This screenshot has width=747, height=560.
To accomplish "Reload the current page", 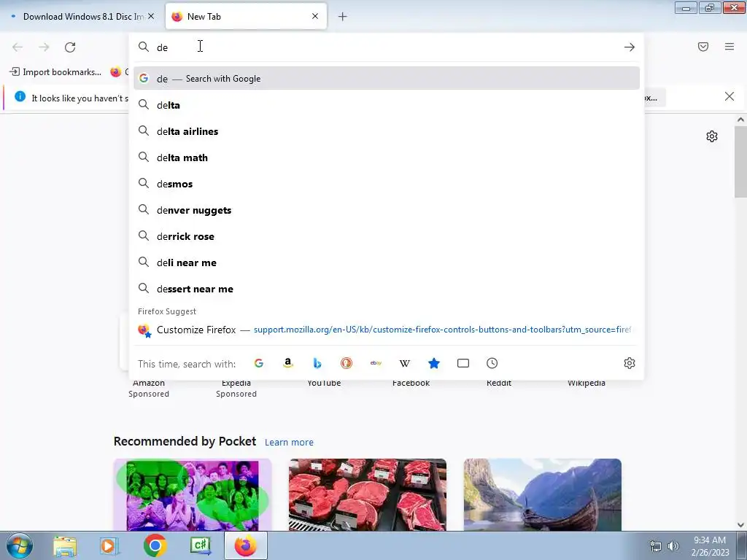I will (70, 47).
